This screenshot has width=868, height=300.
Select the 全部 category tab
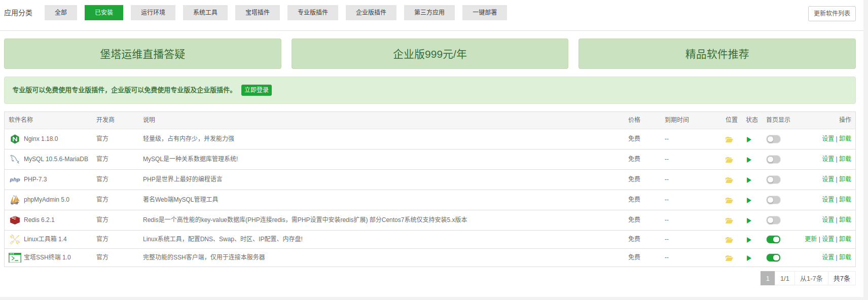coord(61,12)
